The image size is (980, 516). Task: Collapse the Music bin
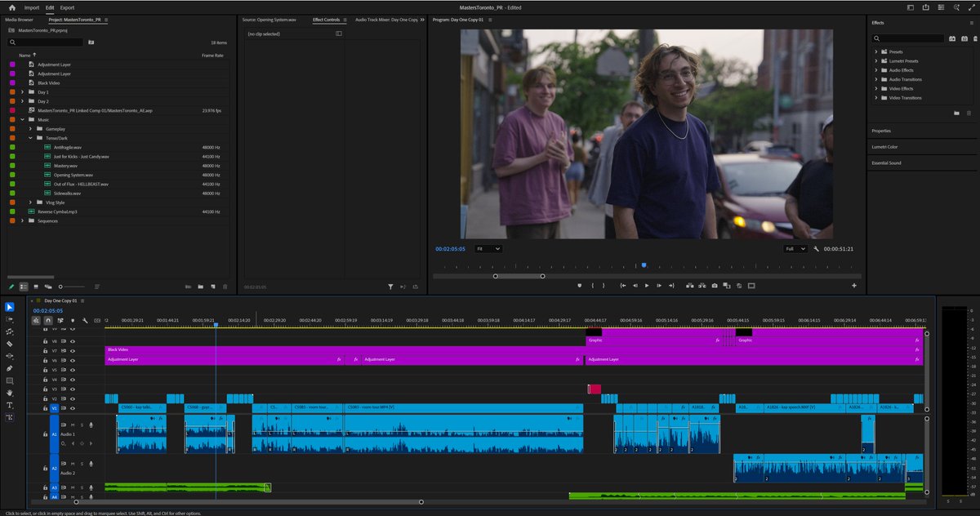tap(23, 119)
